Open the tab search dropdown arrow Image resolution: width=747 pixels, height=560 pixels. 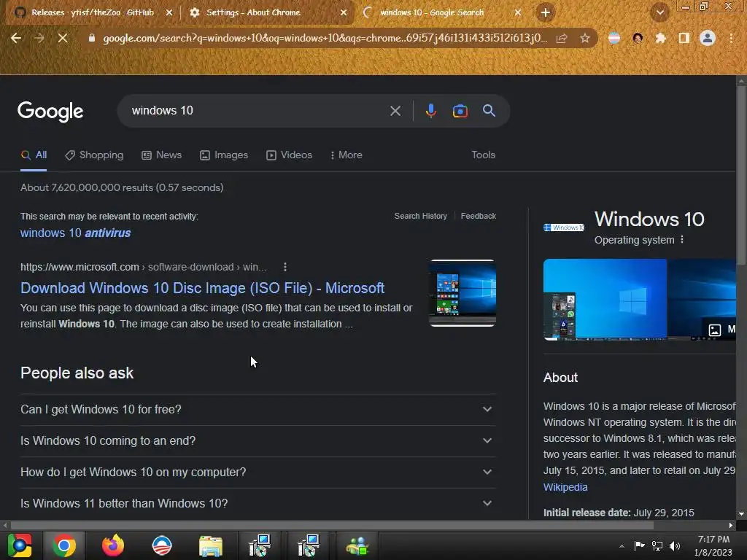point(659,13)
